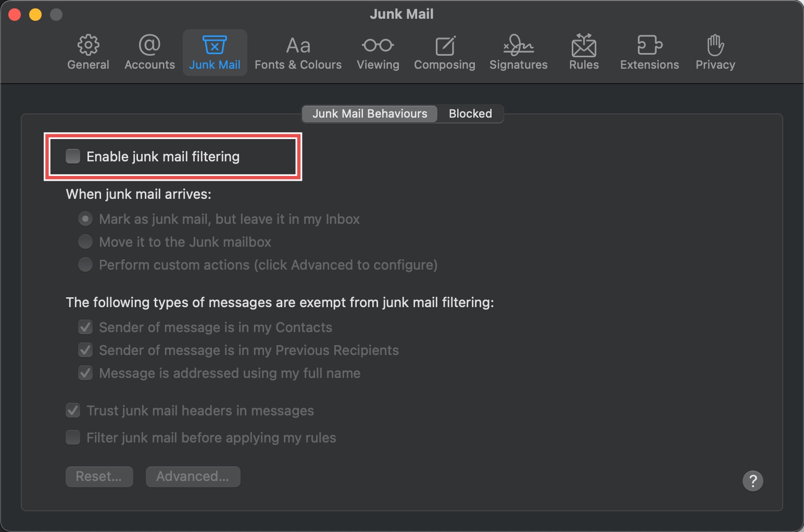Select the Junk Mail Behaviours tab
804x532 pixels.
coord(370,113)
